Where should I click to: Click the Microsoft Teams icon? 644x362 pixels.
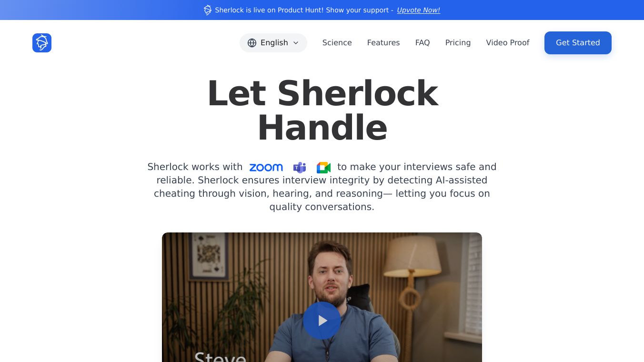300,168
